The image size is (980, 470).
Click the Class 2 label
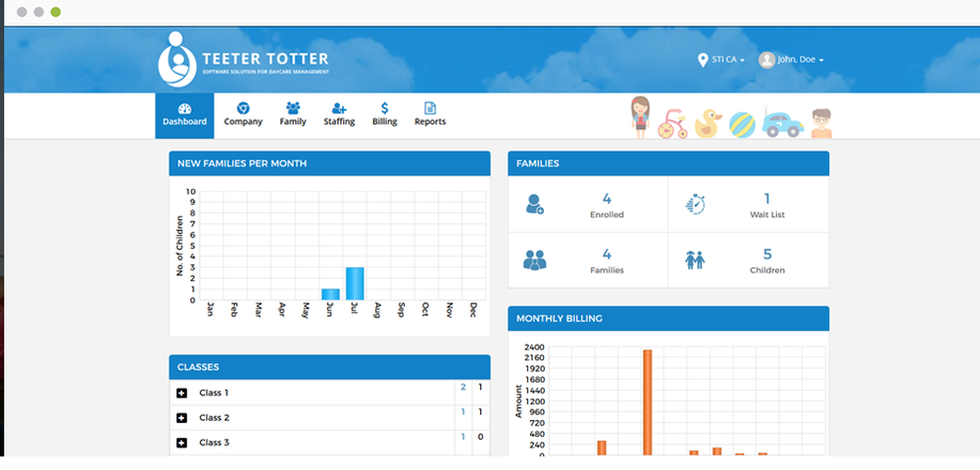214,417
